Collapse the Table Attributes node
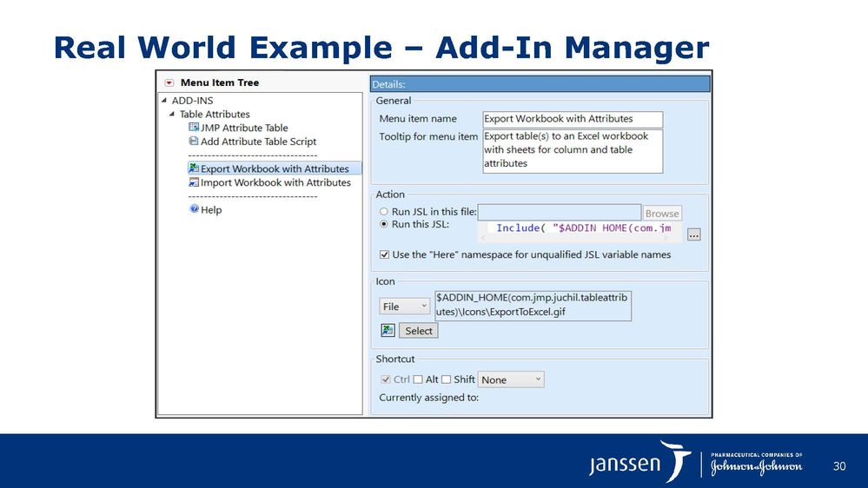 [x=172, y=114]
